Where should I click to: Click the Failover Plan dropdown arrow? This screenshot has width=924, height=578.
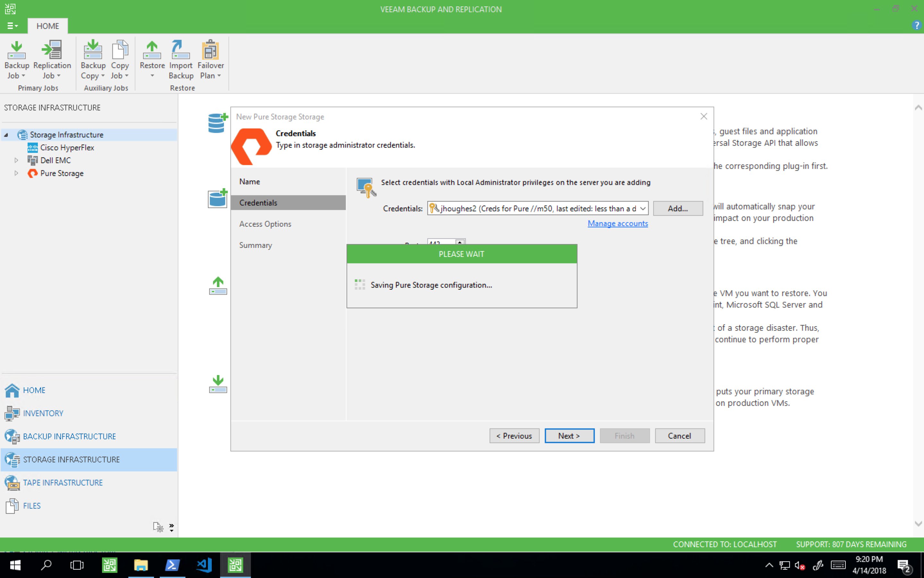click(x=219, y=76)
